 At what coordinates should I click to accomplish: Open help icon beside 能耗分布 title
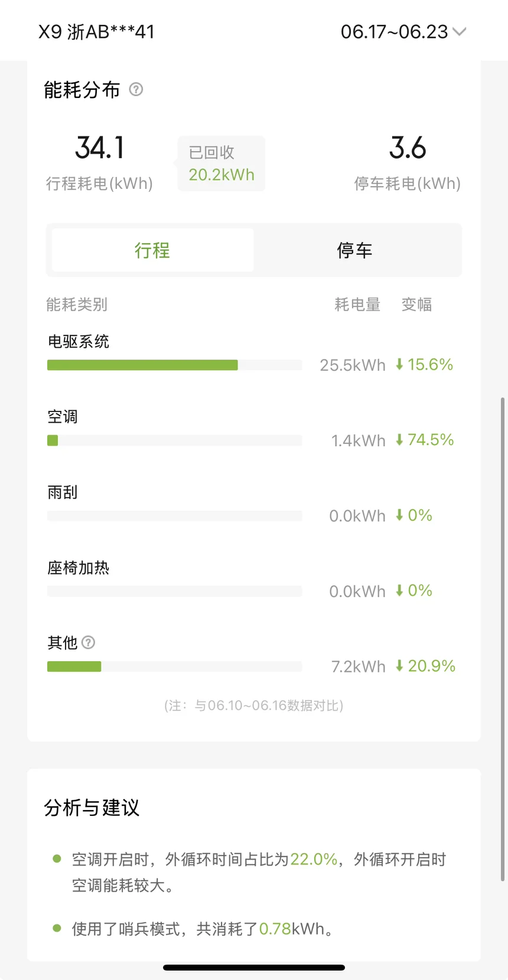[136, 90]
